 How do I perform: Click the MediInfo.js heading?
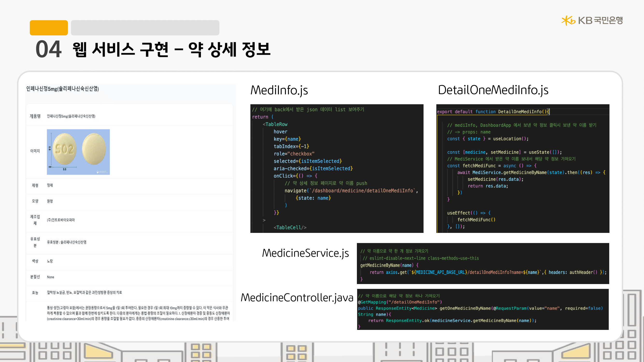click(x=279, y=90)
